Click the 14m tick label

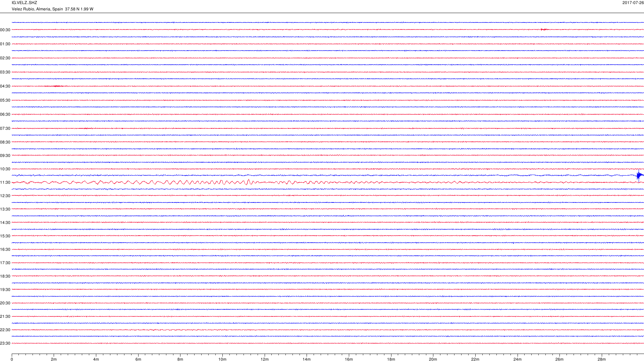307,359
